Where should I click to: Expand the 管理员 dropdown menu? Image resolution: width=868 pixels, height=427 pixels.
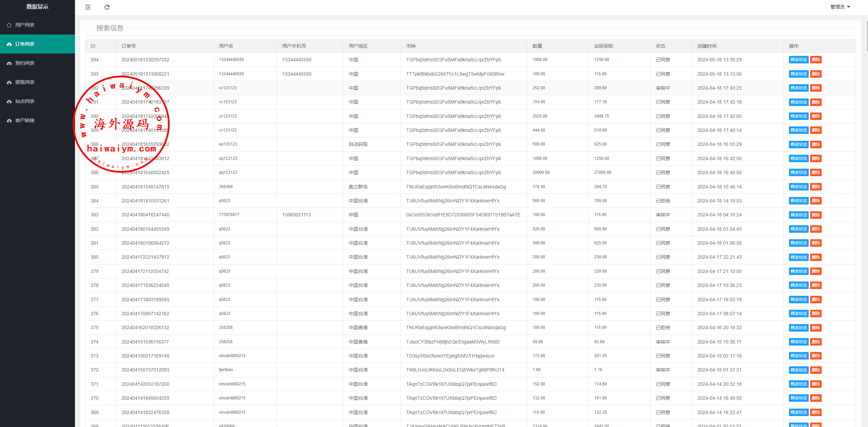pyautogui.click(x=840, y=7)
